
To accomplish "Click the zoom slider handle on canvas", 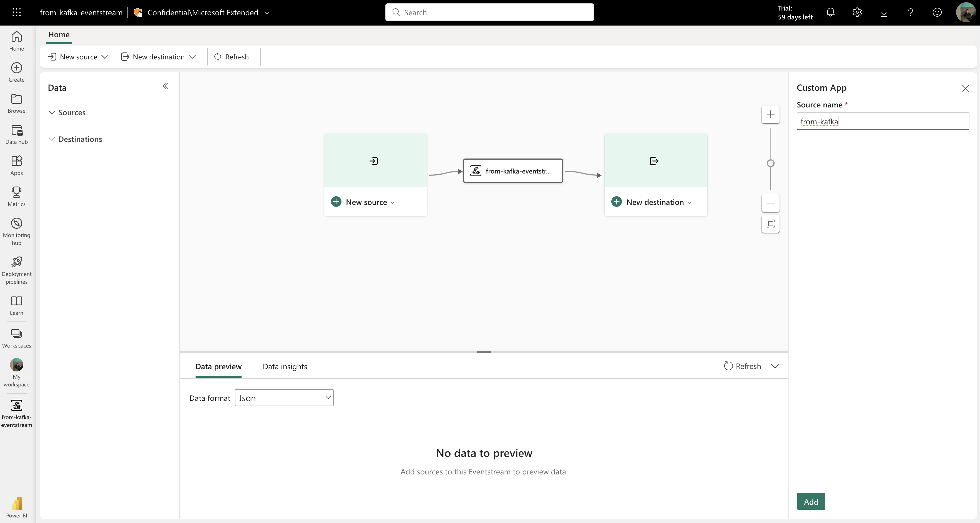I will 770,163.
